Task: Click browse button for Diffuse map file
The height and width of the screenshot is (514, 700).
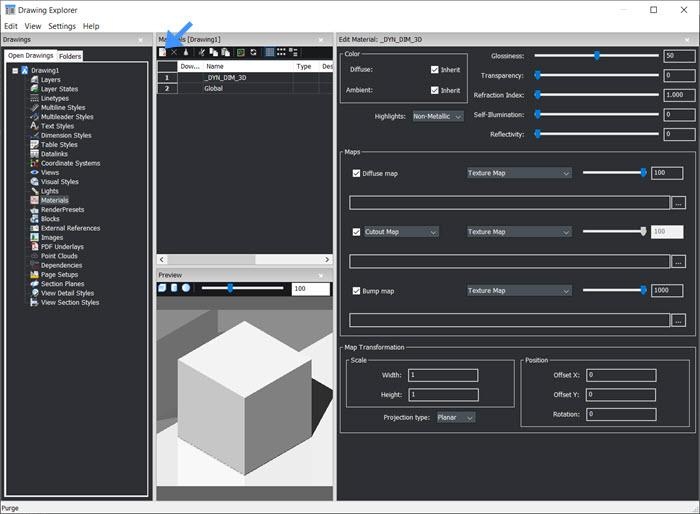Action: 679,202
